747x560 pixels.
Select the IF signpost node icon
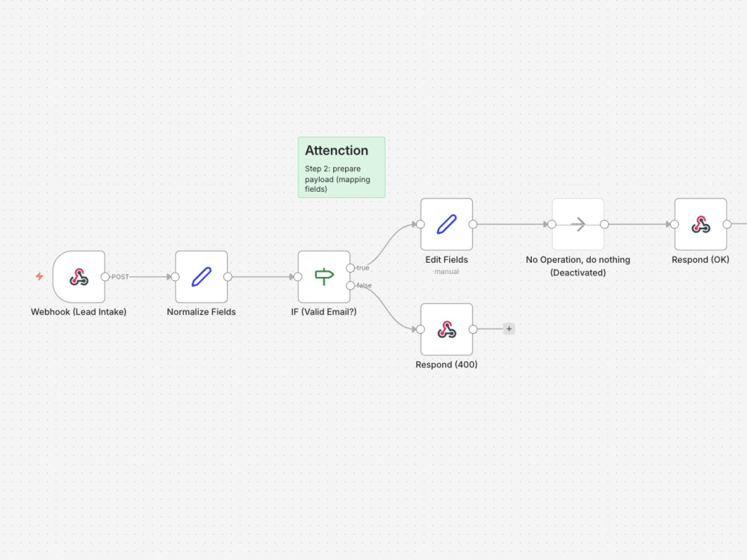[x=324, y=277]
